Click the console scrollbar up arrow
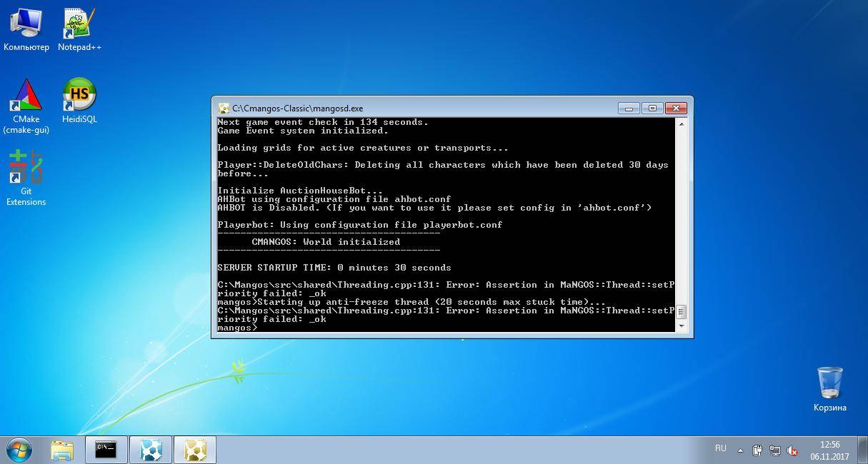Screen dimensions: 868x464 click(682, 123)
